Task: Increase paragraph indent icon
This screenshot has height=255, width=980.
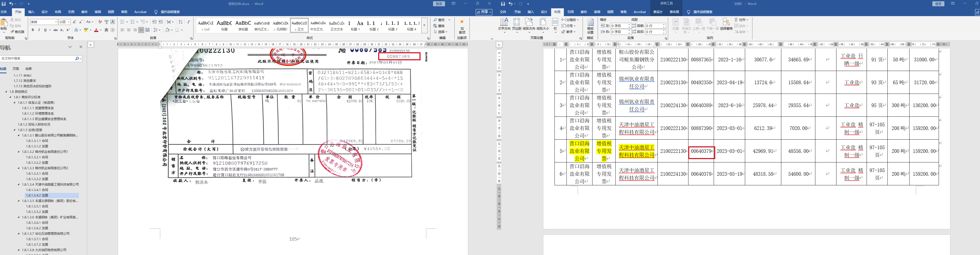Action: [160, 22]
